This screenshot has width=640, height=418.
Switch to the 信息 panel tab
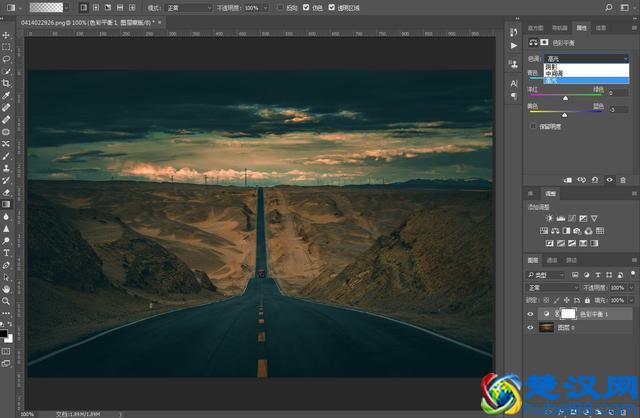point(601,28)
